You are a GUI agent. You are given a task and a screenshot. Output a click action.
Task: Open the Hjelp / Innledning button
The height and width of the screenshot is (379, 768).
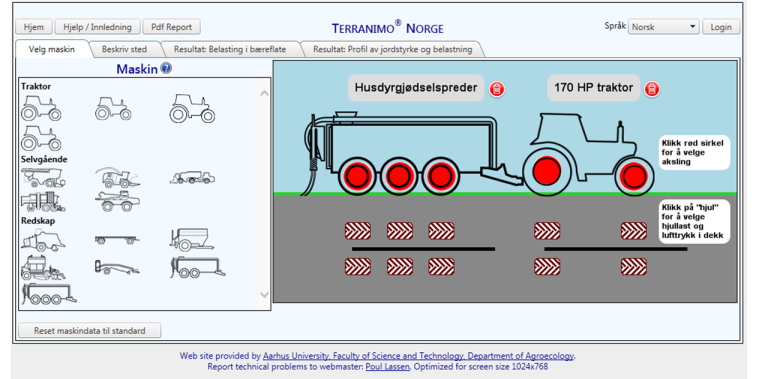click(x=97, y=27)
